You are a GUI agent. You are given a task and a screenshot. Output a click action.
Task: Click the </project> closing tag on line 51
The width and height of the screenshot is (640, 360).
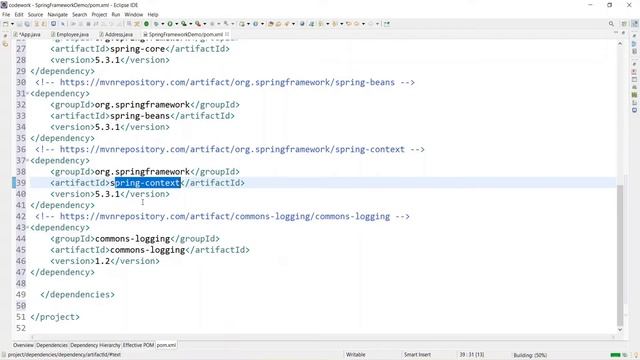point(55,317)
